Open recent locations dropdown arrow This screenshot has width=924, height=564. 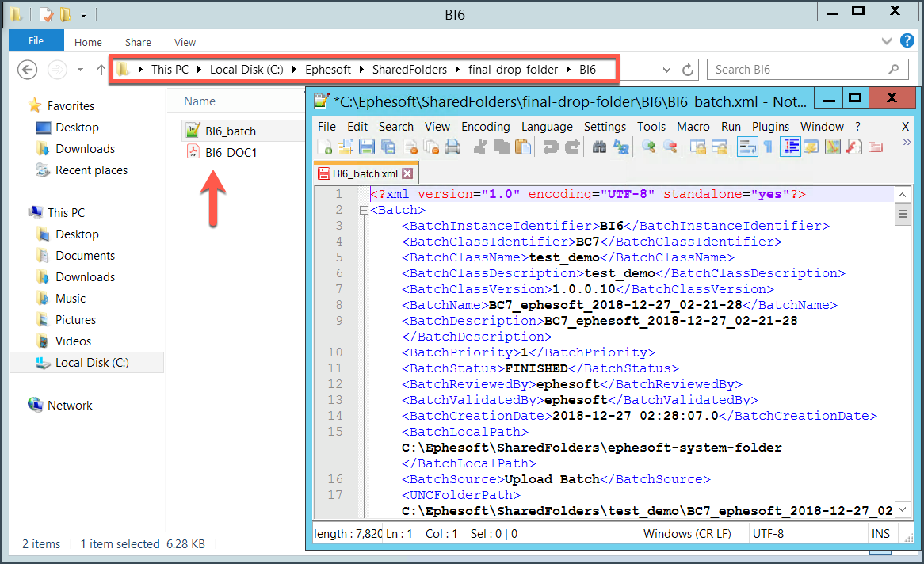80,70
